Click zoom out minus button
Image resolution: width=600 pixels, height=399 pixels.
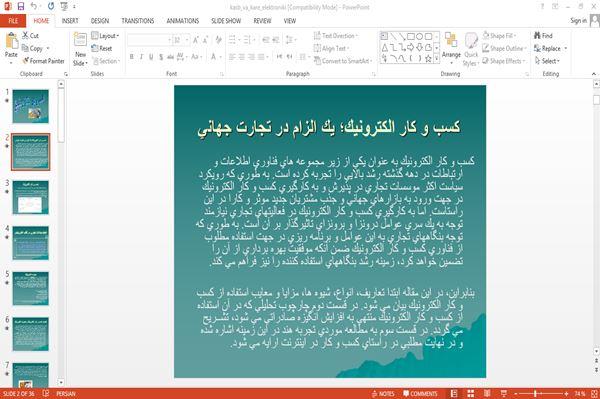point(516,394)
